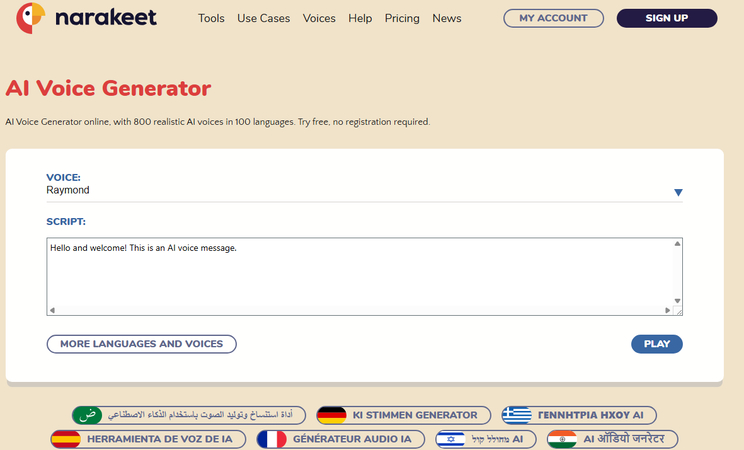Open the Use Cases menu
Image resolution: width=744 pixels, height=450 pixels.
[263, 19]
